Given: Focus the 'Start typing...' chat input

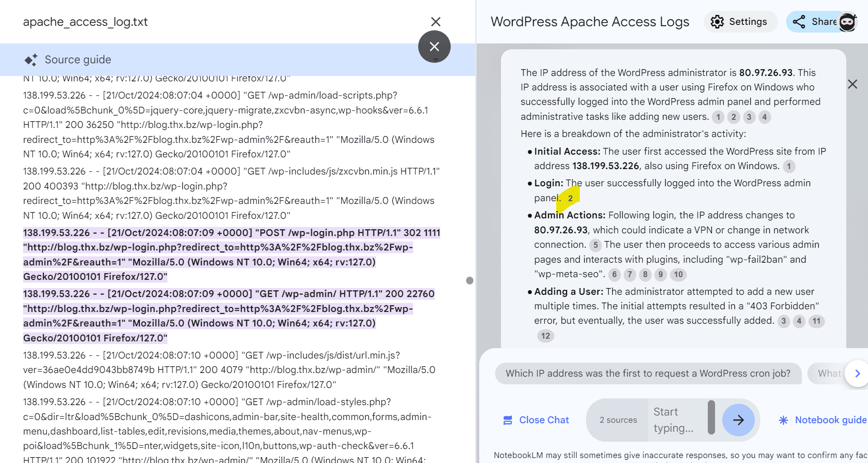Looking at the screenshot, I should point(677,420).
